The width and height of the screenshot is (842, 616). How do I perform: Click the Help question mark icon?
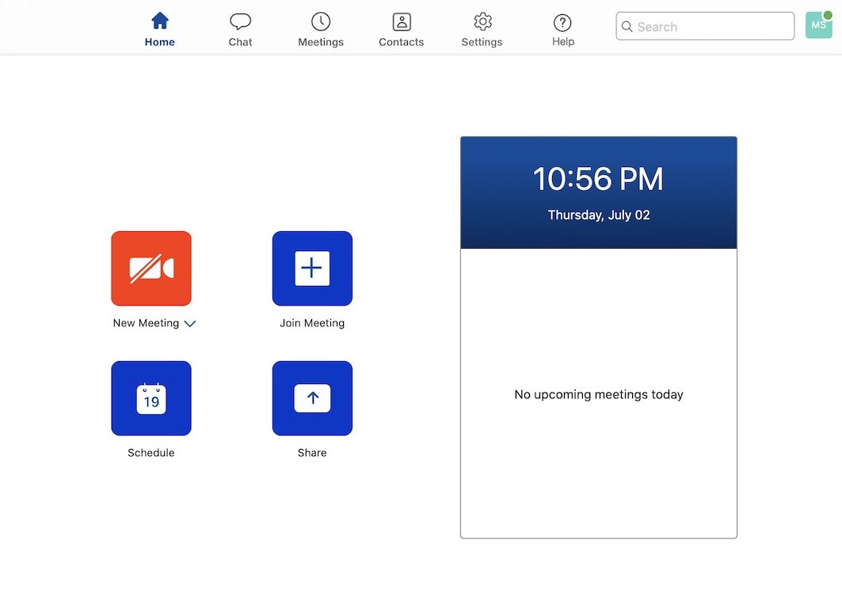click(x=562, y=22)
